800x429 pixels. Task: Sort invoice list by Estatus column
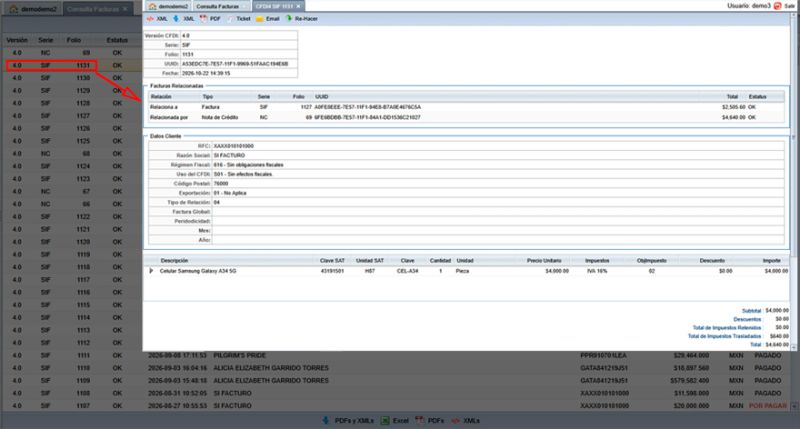(117, 40)
